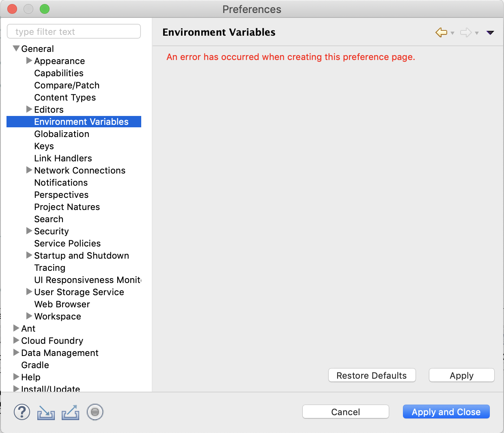Viewport: 504px width, 433px height.
Task: Expand the Editors tree node
Action: click(29, 109)
